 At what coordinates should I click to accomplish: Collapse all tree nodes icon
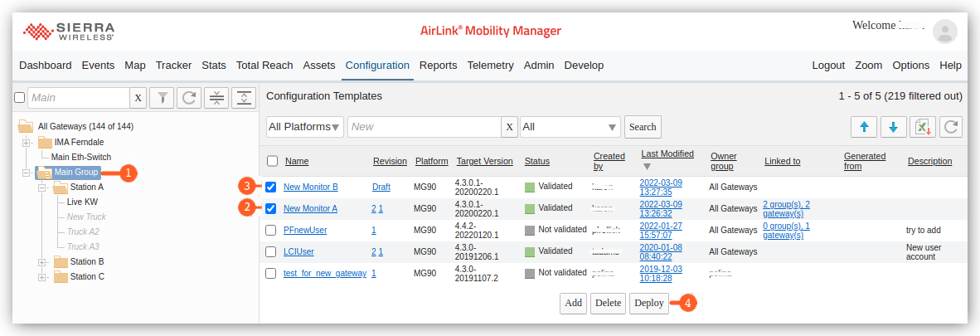click(216, 98)
